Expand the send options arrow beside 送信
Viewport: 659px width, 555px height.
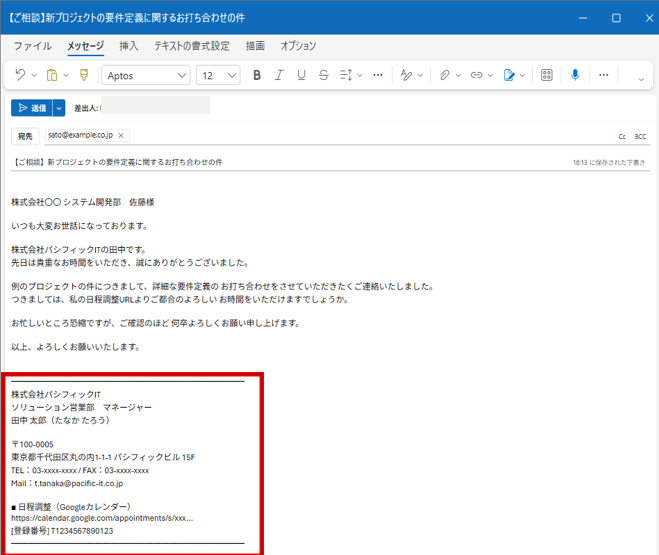(59, 108)
